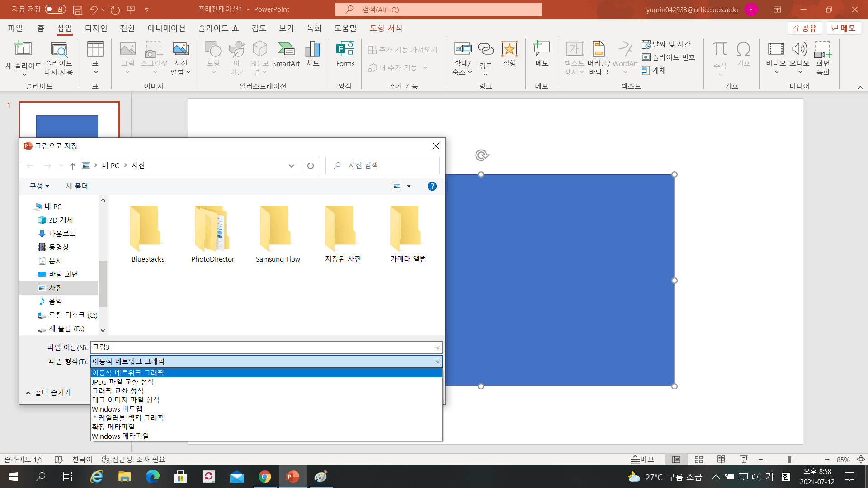Insert a SmartArt graphic
Image resolution: width=868 pixels, height=488 pixels.
point(286,55)
